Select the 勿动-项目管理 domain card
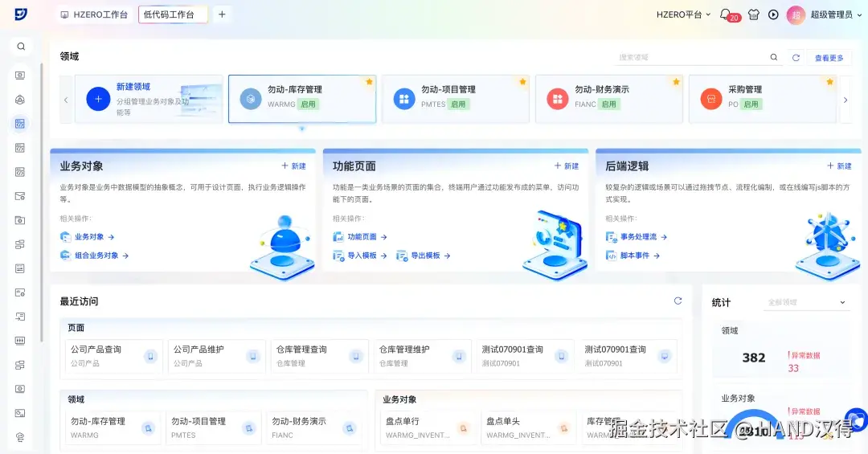The width and height of the screenshot is (868, 454). click(456, 99)
